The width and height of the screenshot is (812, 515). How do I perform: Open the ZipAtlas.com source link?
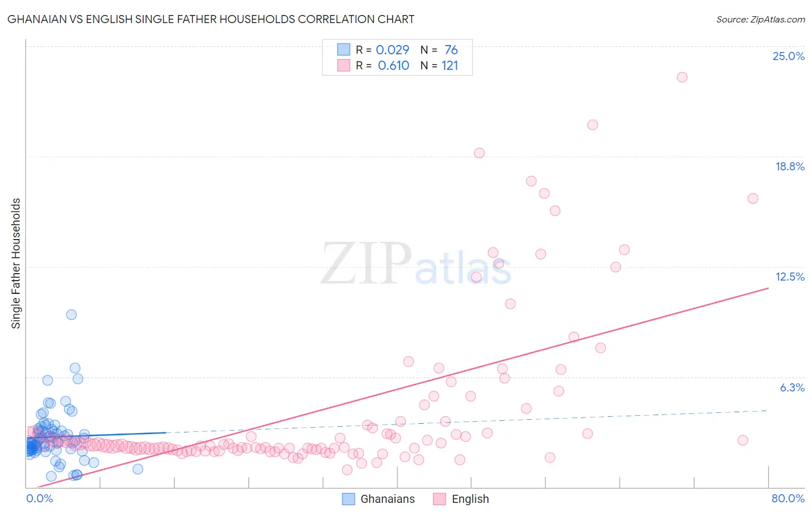(761, 19)
